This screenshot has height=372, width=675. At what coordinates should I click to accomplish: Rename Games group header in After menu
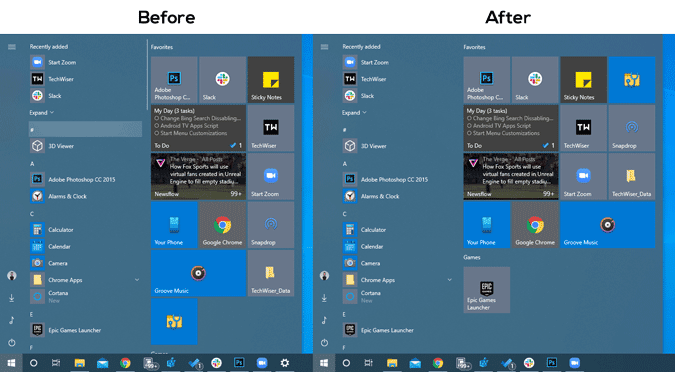tap(472, 257)
